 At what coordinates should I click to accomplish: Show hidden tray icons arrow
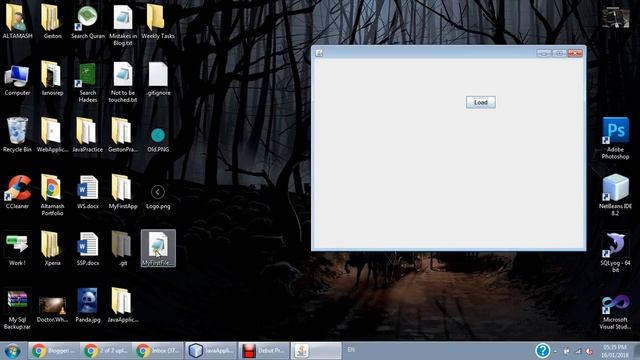tap(556, 351)
